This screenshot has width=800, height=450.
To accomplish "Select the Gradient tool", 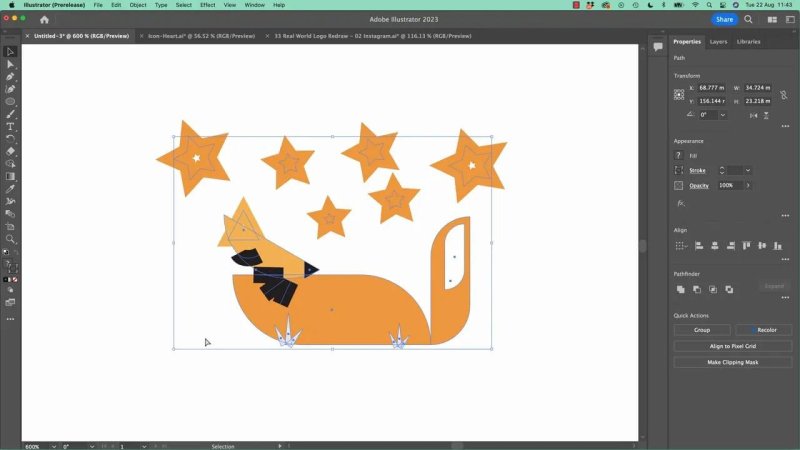I will pyautogui.click(x=10, y=176).
